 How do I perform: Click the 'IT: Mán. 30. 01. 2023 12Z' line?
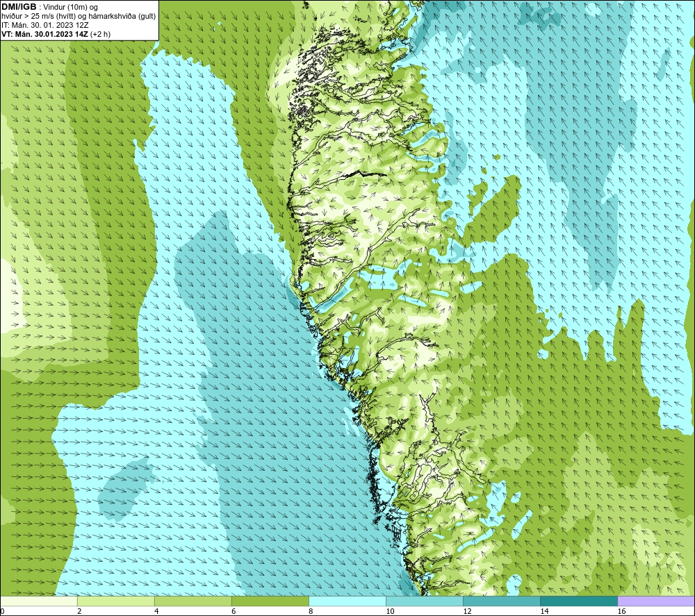[44, 25]
